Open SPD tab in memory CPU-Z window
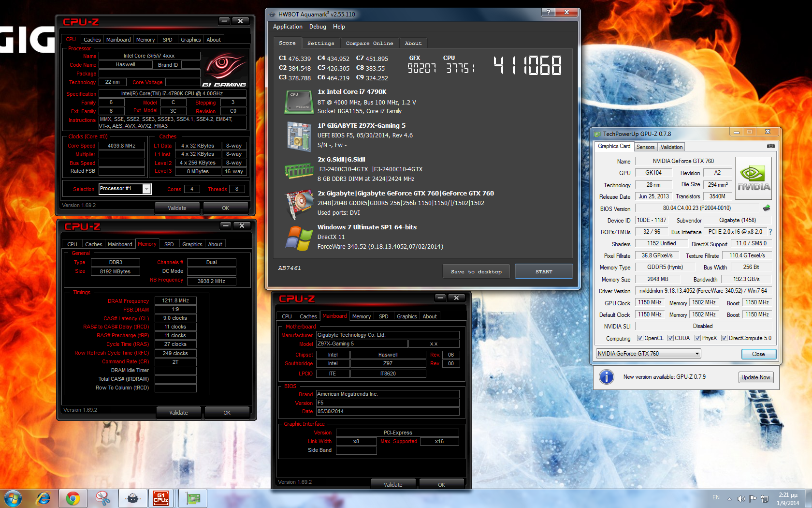 point(169,244)
